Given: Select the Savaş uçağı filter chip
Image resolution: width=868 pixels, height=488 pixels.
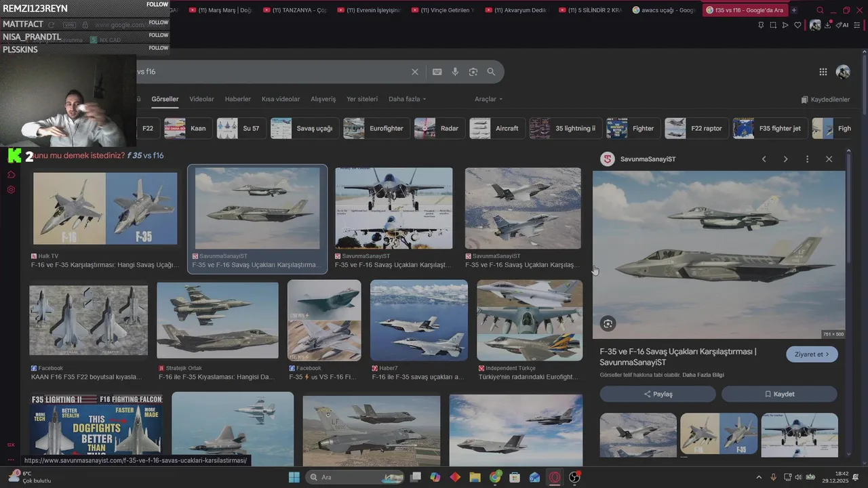Looking at the screenshot, I should pyautogui.click(x=304, y=128).
